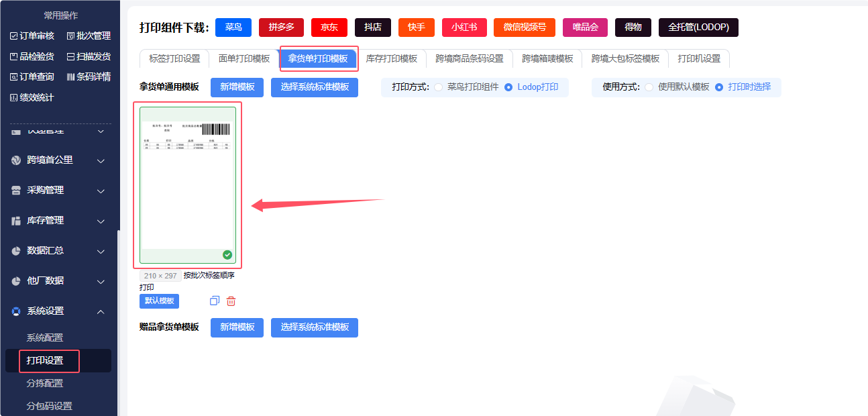The width and height of the screenshot is (868, 416).
Task: Open 品检验货 shortcut
Action: pyautogui.click(x=32, y=56)
